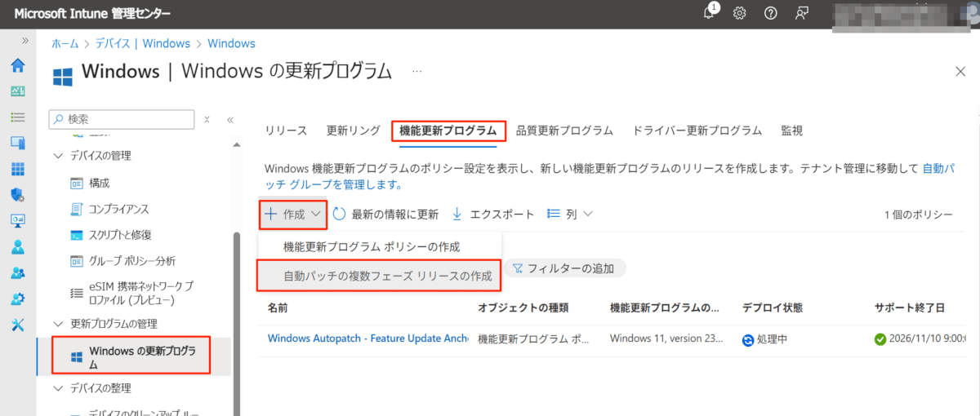Open Users person icon in left rail
The width and height of the screenshot is (980, 416).
(17, 246)
